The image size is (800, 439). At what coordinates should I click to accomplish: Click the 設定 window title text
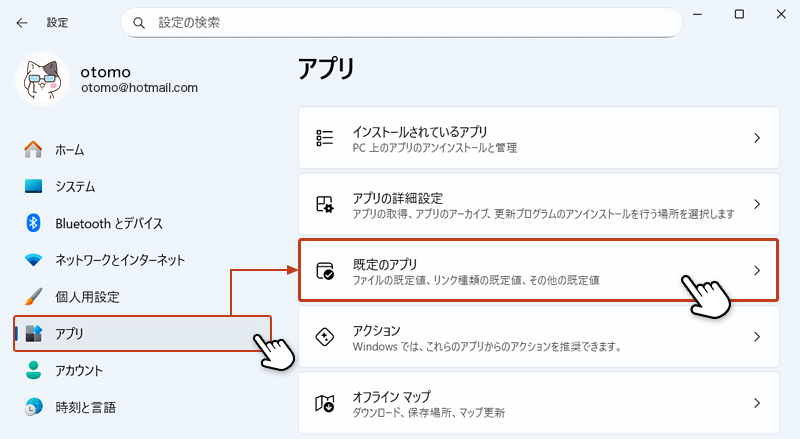tap(57, 23)
